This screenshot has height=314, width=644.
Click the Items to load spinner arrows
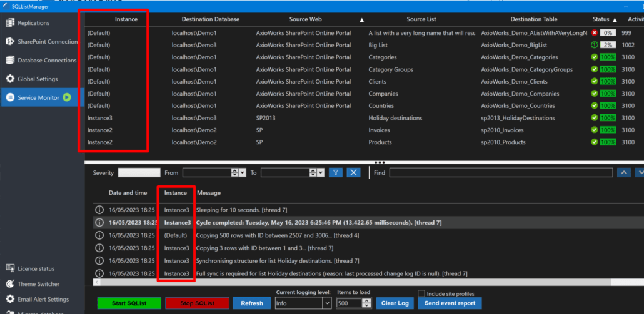click(x=367, y=303)
